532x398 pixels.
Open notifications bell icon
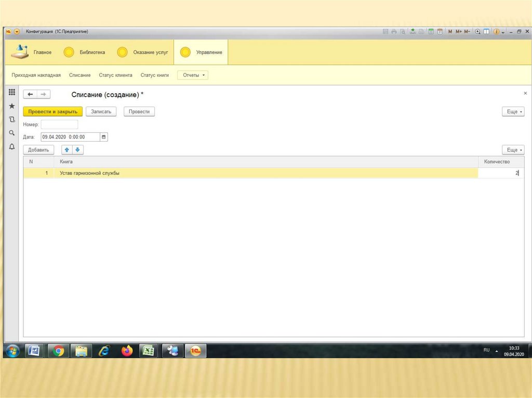(12, 146)
